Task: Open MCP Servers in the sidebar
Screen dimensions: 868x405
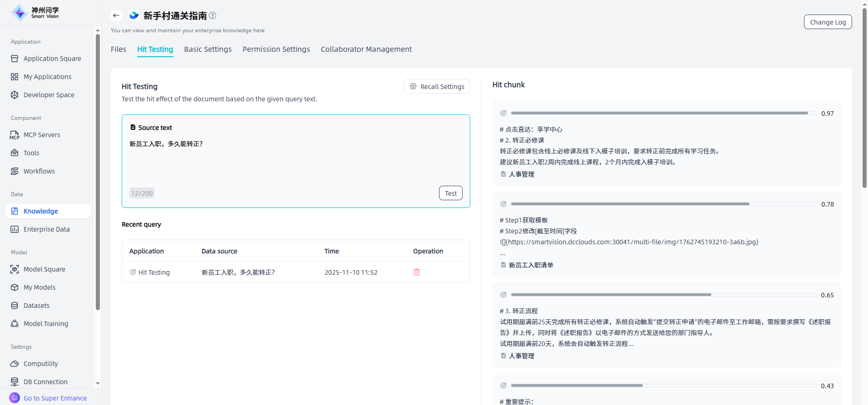Action: (42, 135)
